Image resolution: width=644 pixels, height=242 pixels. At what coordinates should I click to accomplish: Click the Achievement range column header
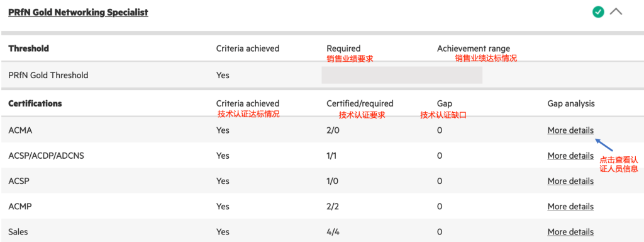[x=474, y=49]
